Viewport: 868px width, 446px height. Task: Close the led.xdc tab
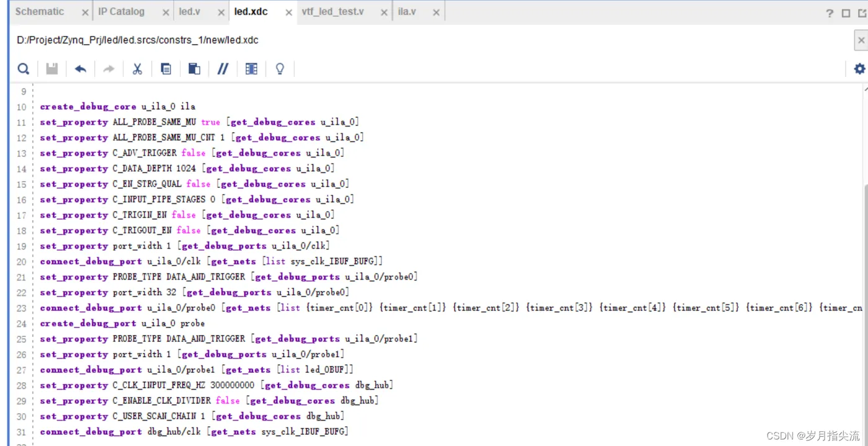pos(288,13)
